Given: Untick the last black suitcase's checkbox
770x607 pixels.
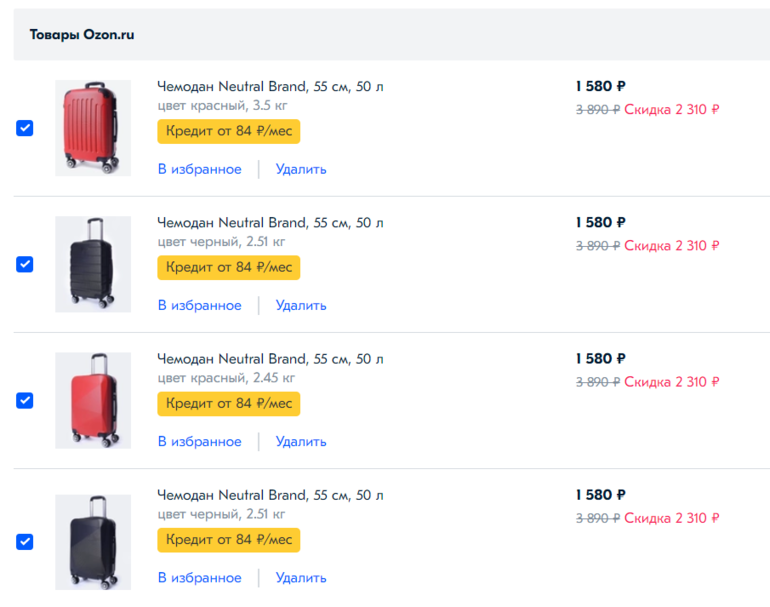Looking at the screenshot, I should click(x=25, y=541).
